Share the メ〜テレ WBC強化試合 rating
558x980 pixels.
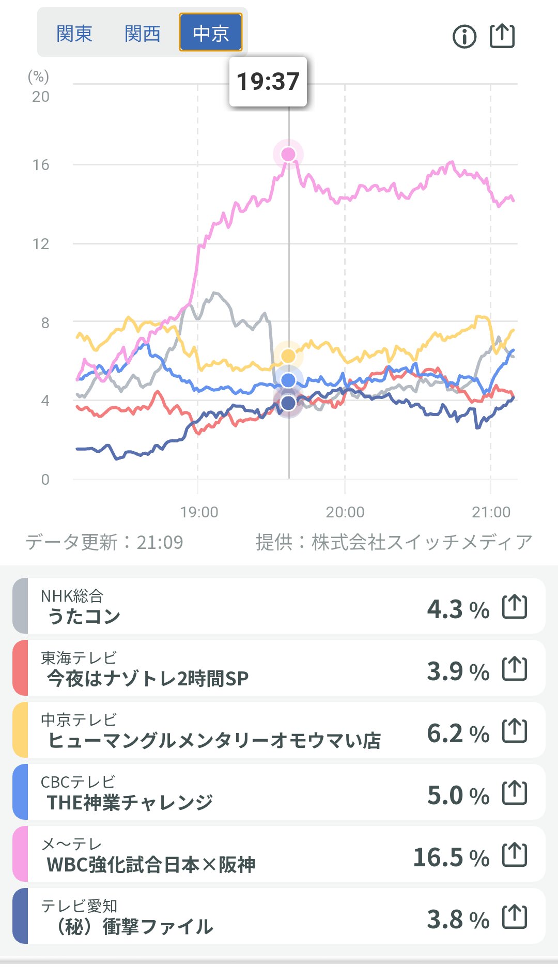click(515, 855)
